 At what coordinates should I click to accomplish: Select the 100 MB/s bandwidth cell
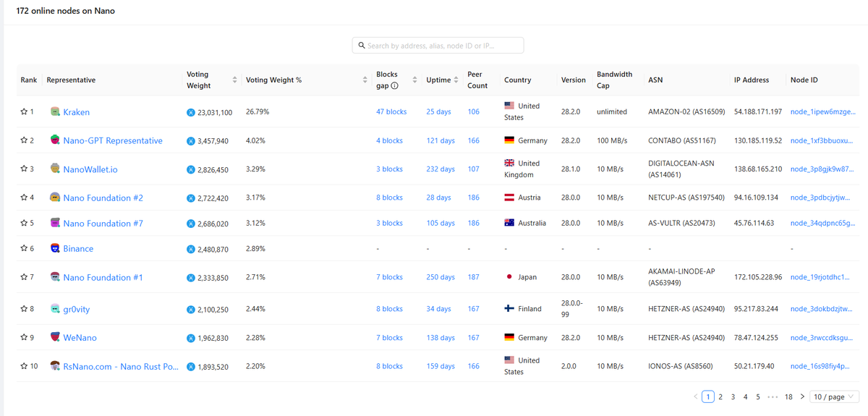point(610,140)
